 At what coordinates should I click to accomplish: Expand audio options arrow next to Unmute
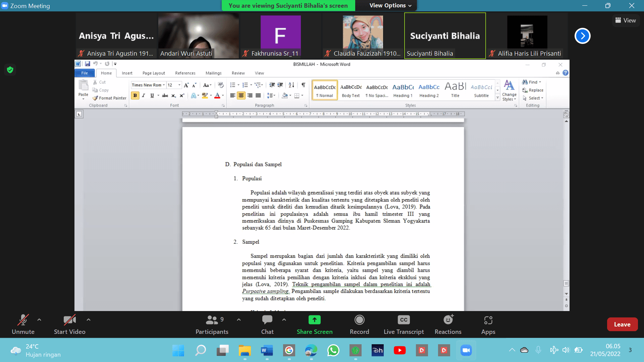(39, 320)
